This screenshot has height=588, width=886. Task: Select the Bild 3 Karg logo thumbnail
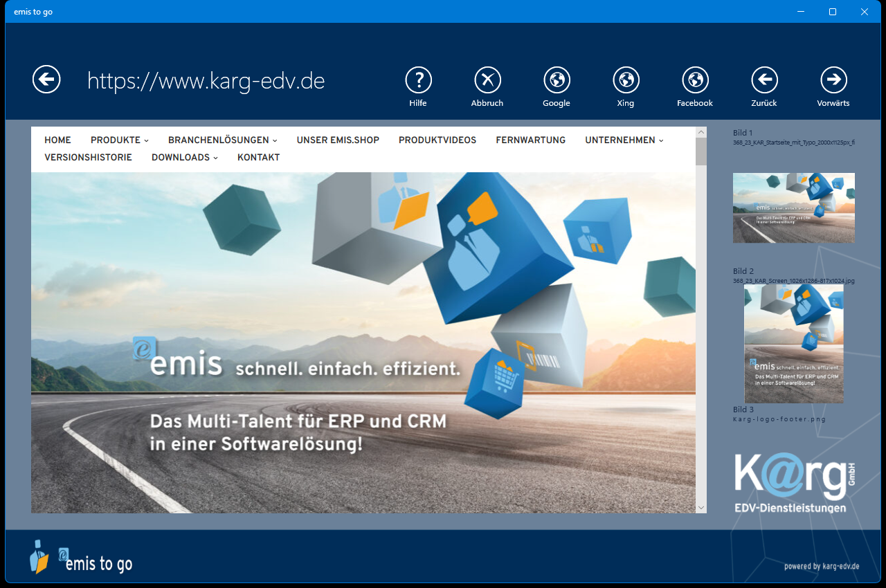click(795, 483)
